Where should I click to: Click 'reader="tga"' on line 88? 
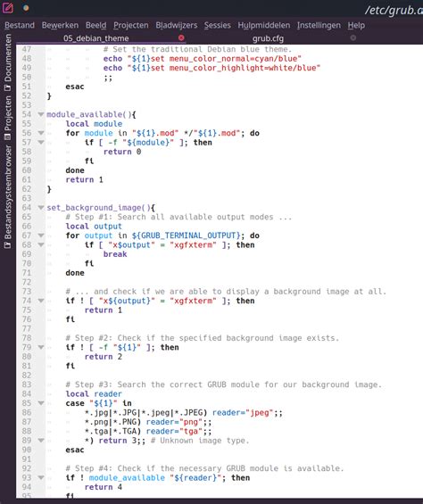[x=174, y=432]
